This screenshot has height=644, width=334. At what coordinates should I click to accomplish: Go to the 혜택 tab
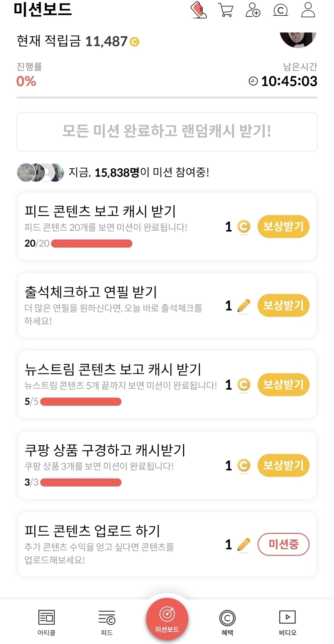tap(227, 622)
